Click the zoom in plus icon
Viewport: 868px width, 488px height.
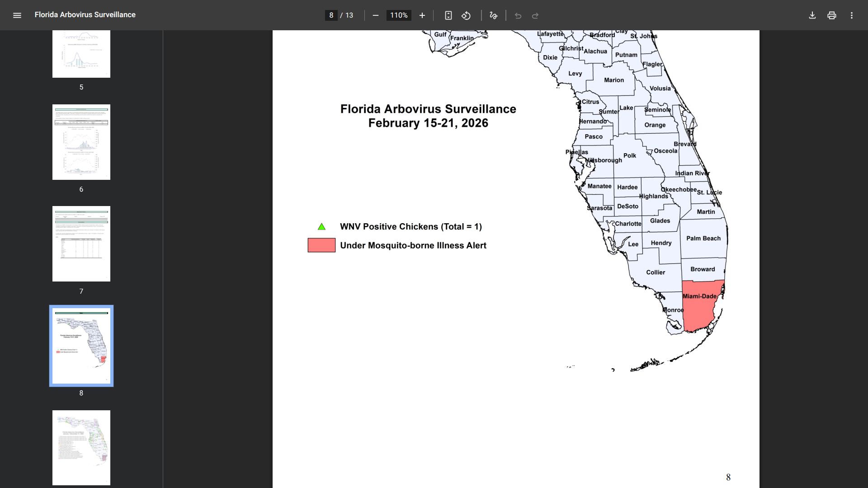[x=422, y=15]
